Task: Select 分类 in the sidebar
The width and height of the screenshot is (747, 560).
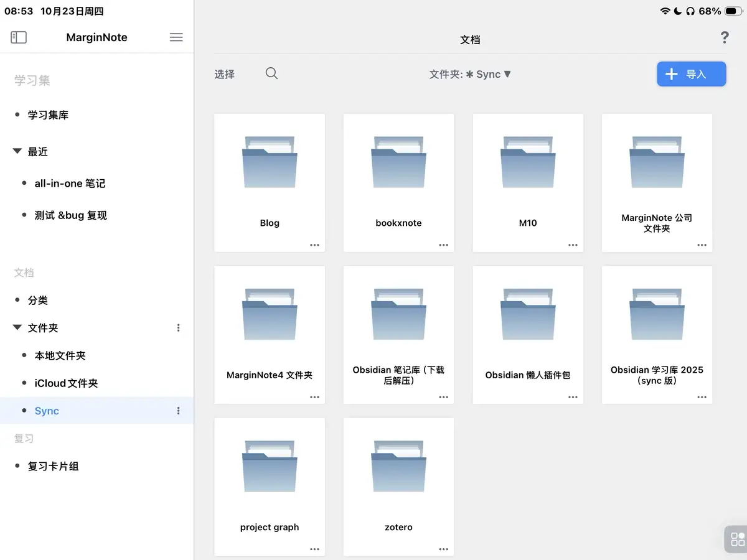Action: [38, 300]
